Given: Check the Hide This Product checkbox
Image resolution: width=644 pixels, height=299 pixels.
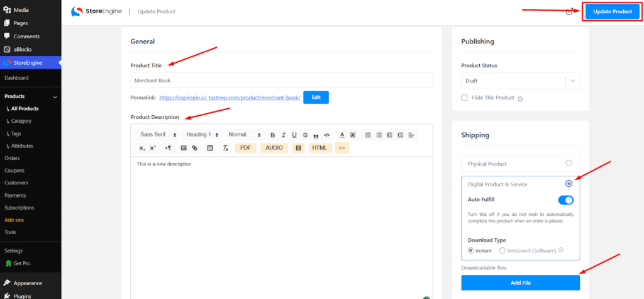Looking at the screenshot, I should (464, 98).
